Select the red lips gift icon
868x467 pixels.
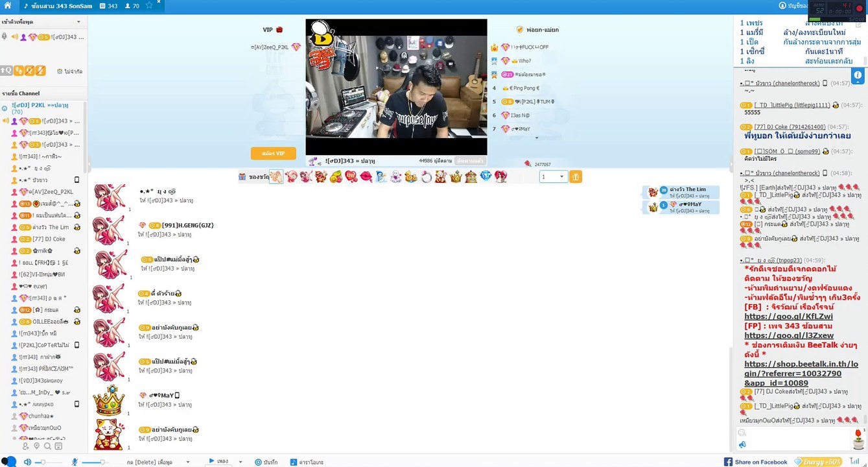click(366, 176)
